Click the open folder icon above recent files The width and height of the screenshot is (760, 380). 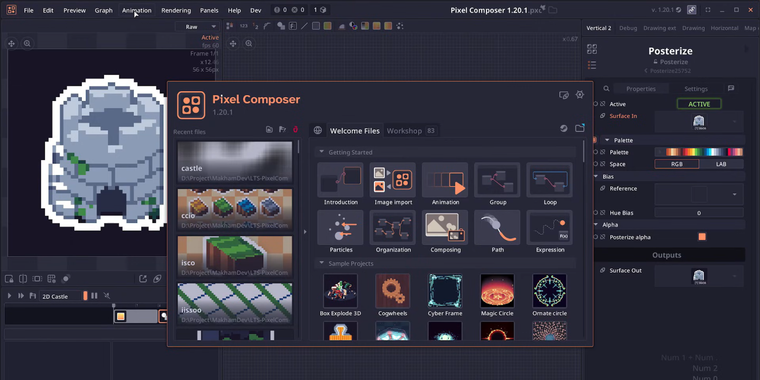coord(269,129)
